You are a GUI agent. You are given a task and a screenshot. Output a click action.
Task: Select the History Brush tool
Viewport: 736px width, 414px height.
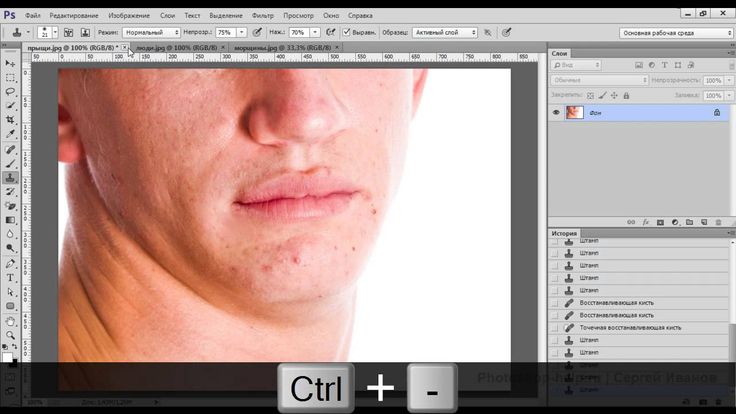coord(10,192)
